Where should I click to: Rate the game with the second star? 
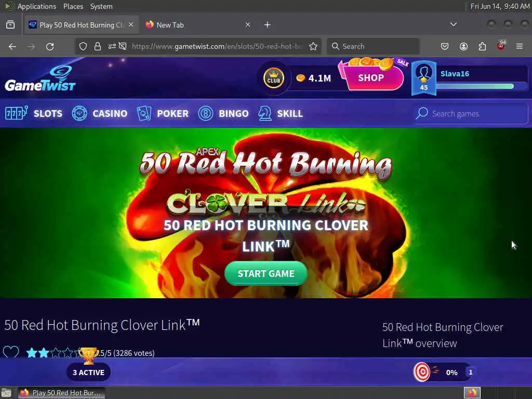(44, 353)
